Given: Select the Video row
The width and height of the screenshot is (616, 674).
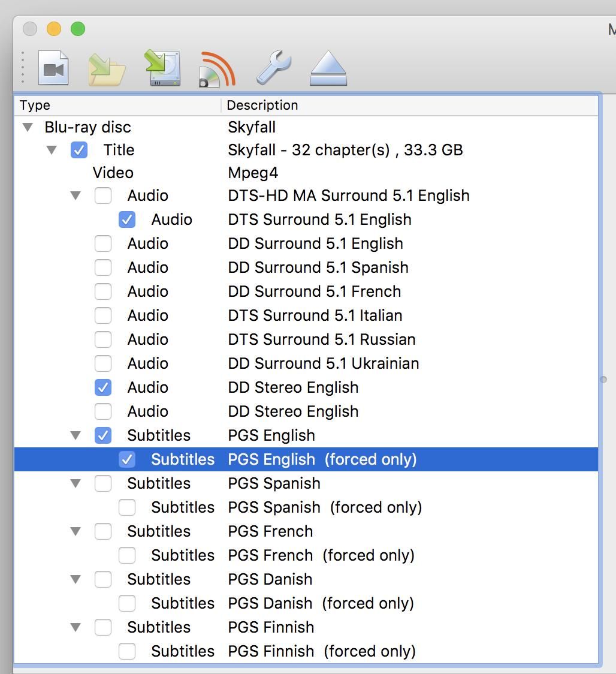Looking at the screenshot, I should click(306, 173).
